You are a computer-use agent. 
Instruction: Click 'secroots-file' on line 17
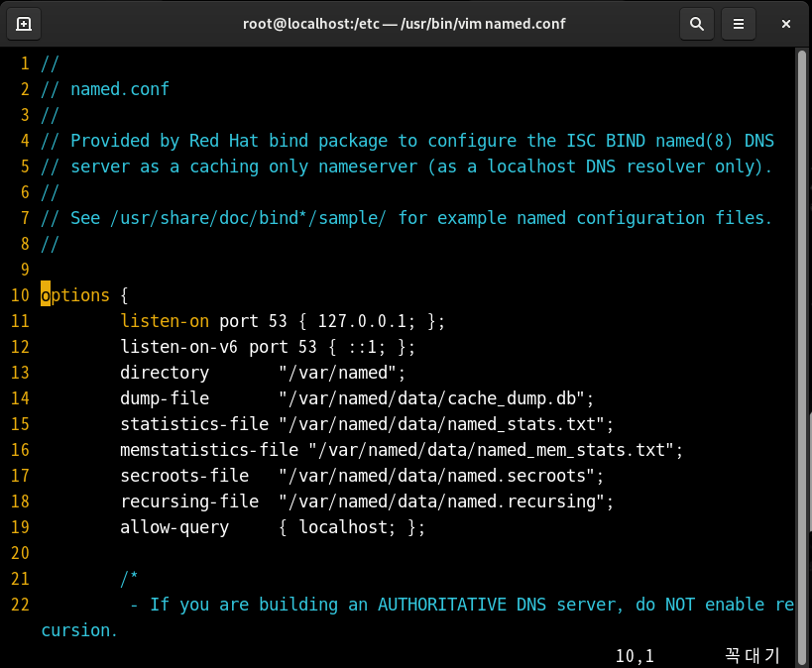184,476
